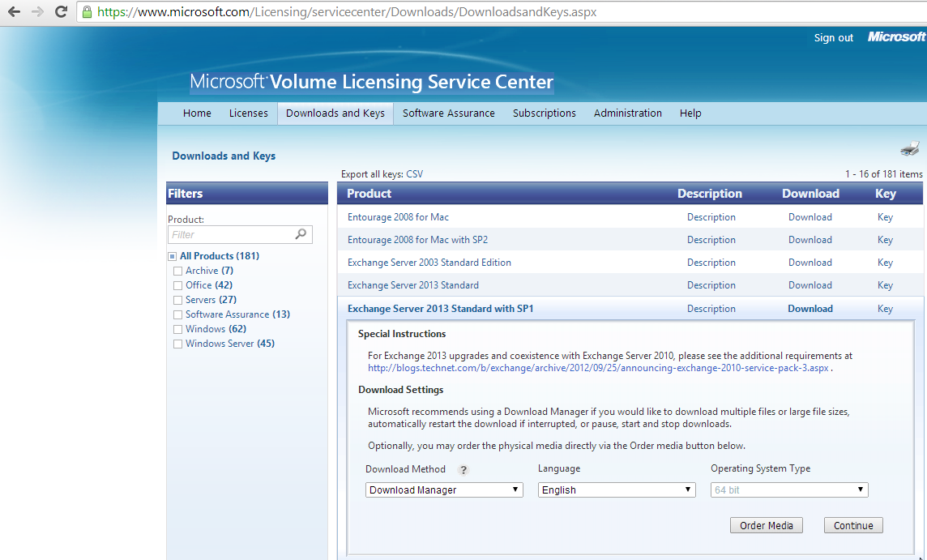The width and height of the screenshot is (927, 560).
Task: Click the Product filter text field
Action: coord(231,234)
